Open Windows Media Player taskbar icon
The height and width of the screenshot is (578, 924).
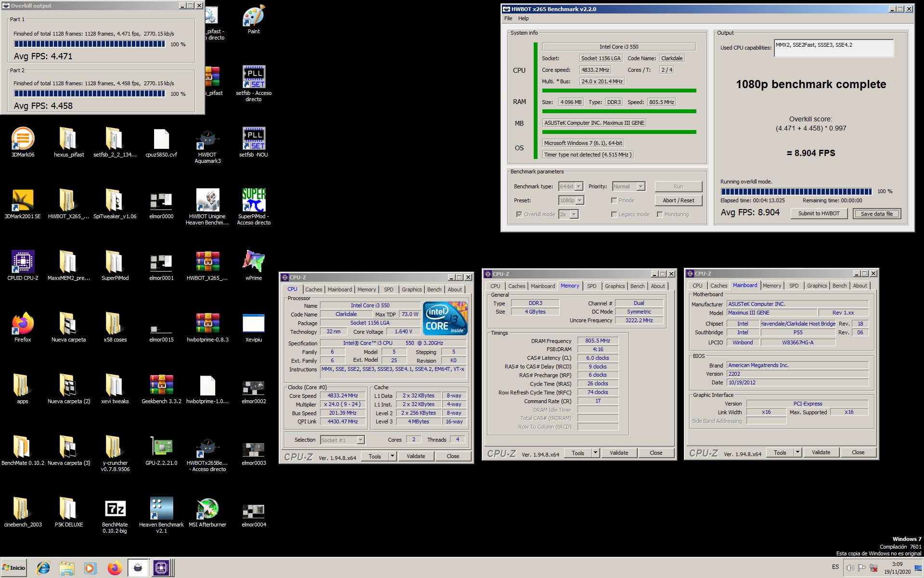coord(90,568)
